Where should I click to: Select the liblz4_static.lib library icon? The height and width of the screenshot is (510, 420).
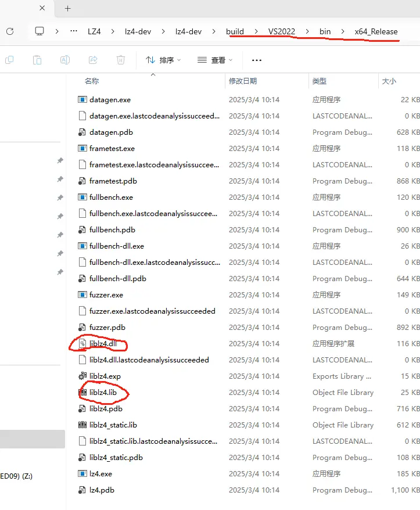click(x=82, y=425)
